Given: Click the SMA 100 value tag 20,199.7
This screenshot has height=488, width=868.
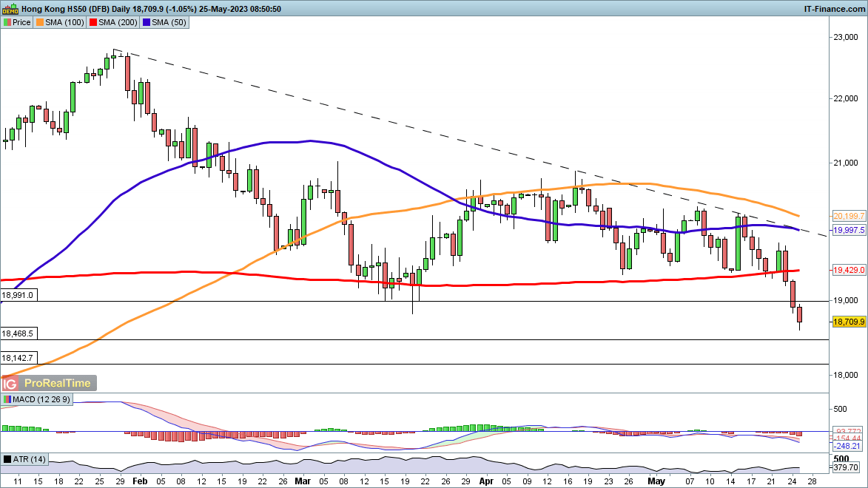Looking at the screenshot, I should [849, 217].
